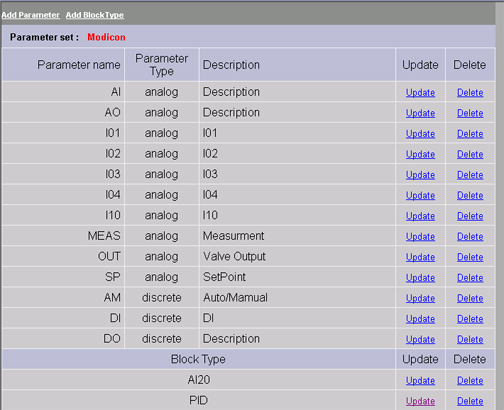
Task: Delete the OUT Valve Output parameter
Action: pos(470,257)
